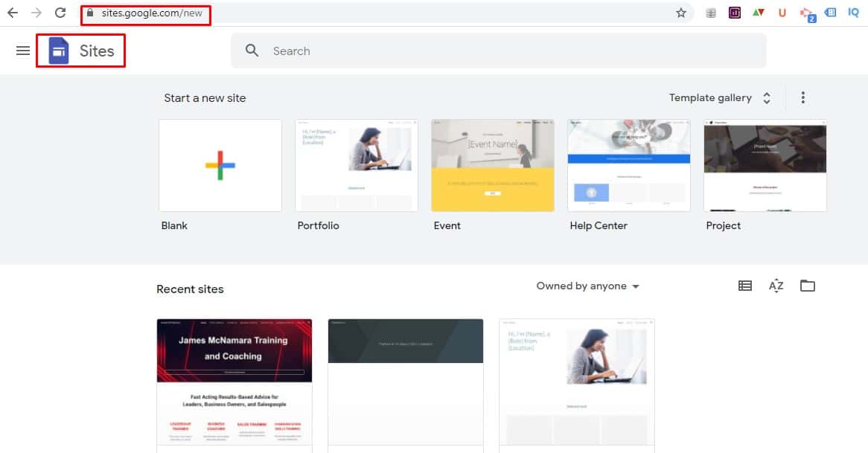Reload the page with the refresh icon
The width and height of the screenshot is (868, 453).
click(x=60, y=13)
